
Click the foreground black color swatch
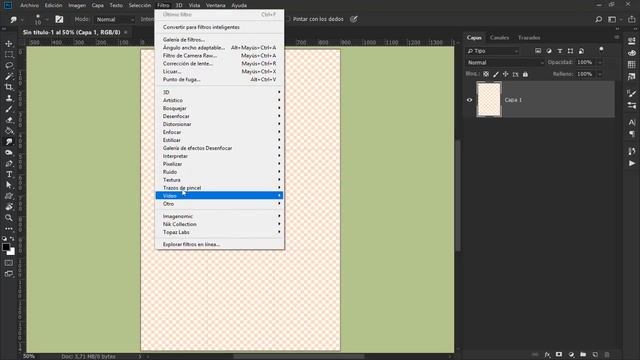(x=6, y=247)
